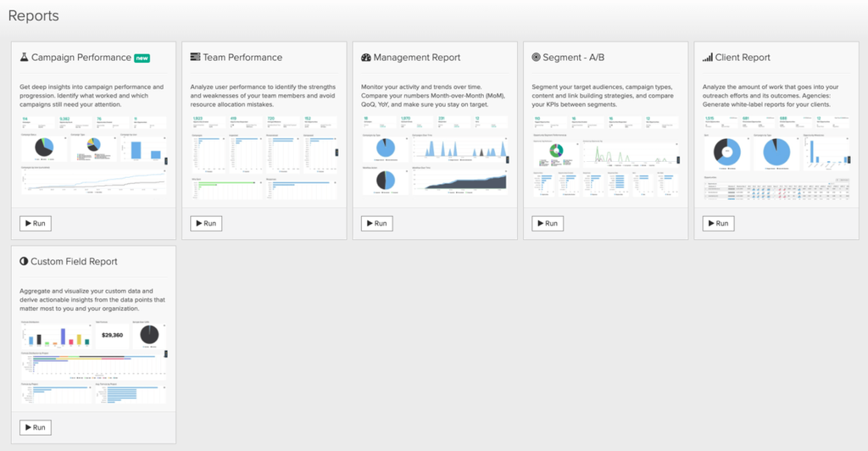The width and height of the screenshot is (868, 451).
Task: Click the Team Performance list icon
Action: point(195,57)
